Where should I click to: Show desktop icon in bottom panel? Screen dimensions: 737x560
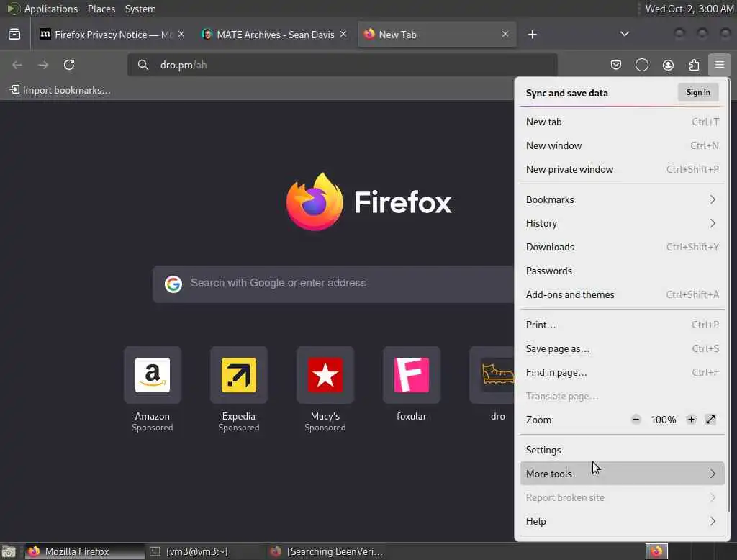click(x=9, y=551)
